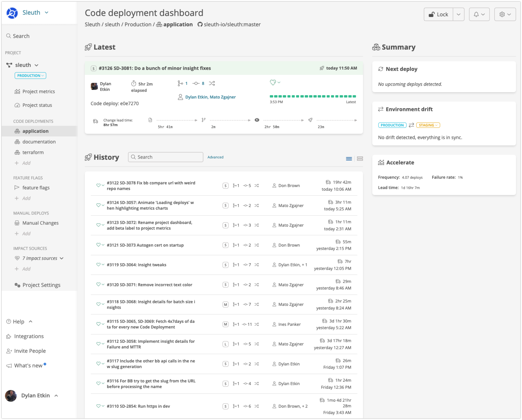Screen dimensions: 522x420
Task: Click the PRODUCTION drift badge
Action: tap(392, 125)
